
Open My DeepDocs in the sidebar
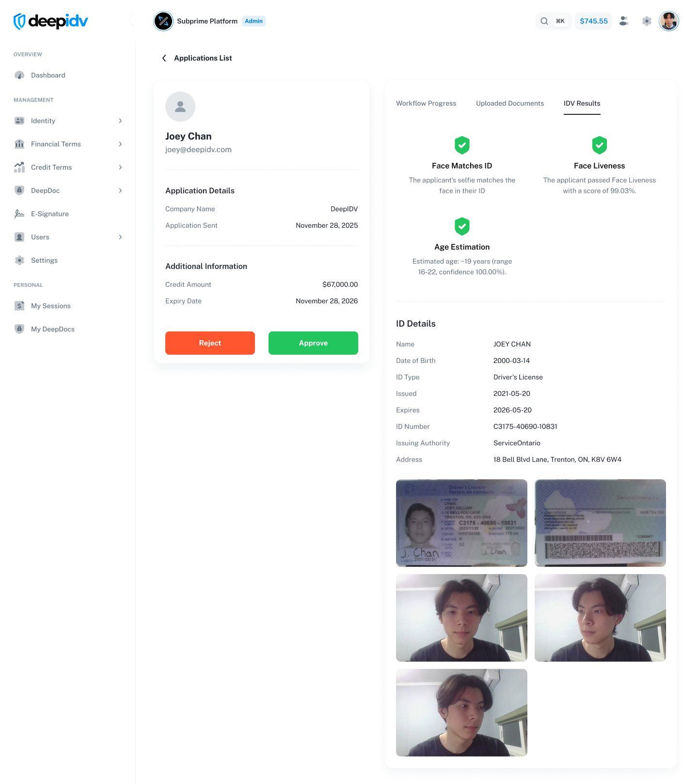pyautogui.click(x=68, y=329)
